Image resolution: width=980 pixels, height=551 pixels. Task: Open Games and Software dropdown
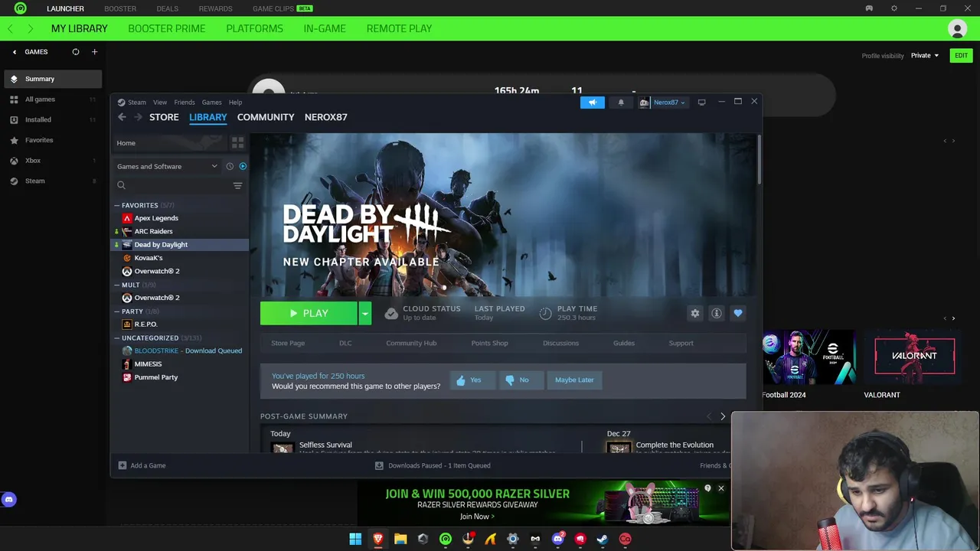coord(167,166)
